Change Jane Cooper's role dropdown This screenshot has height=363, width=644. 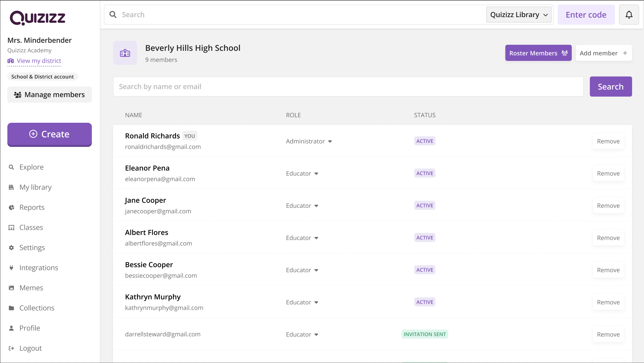(x=302, y=206)
